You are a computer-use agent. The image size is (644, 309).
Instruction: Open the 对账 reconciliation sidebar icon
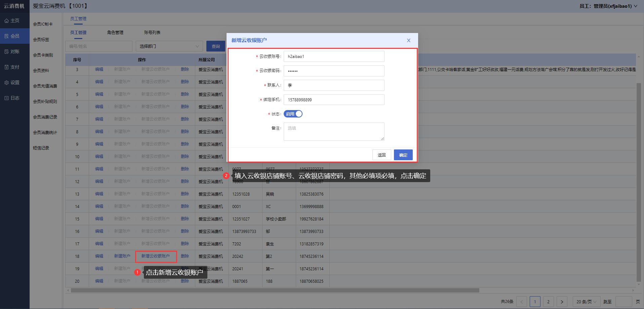click(x=7, y=52)
